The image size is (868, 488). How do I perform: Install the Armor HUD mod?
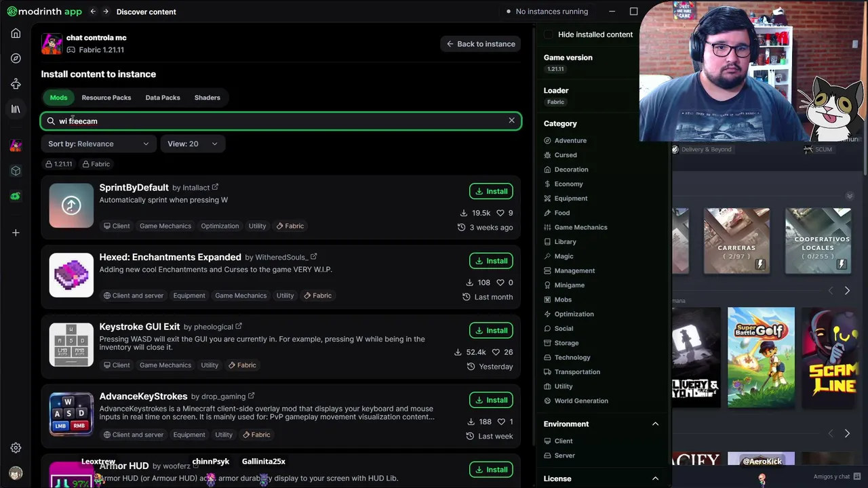[491, 470]
